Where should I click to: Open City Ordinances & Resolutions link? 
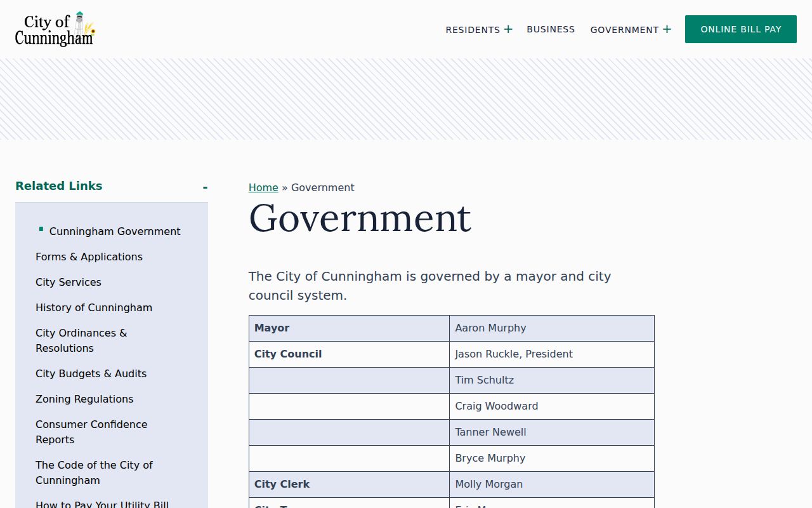81,340
